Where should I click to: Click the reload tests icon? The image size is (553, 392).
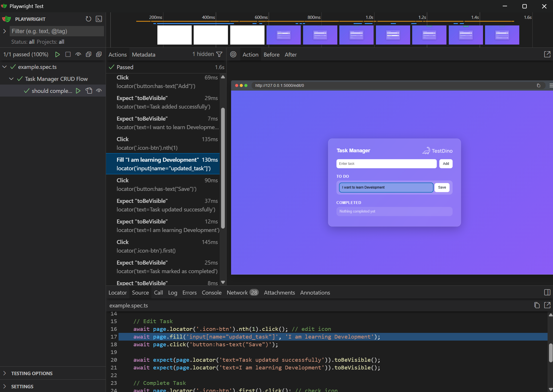tap(88, 19)
